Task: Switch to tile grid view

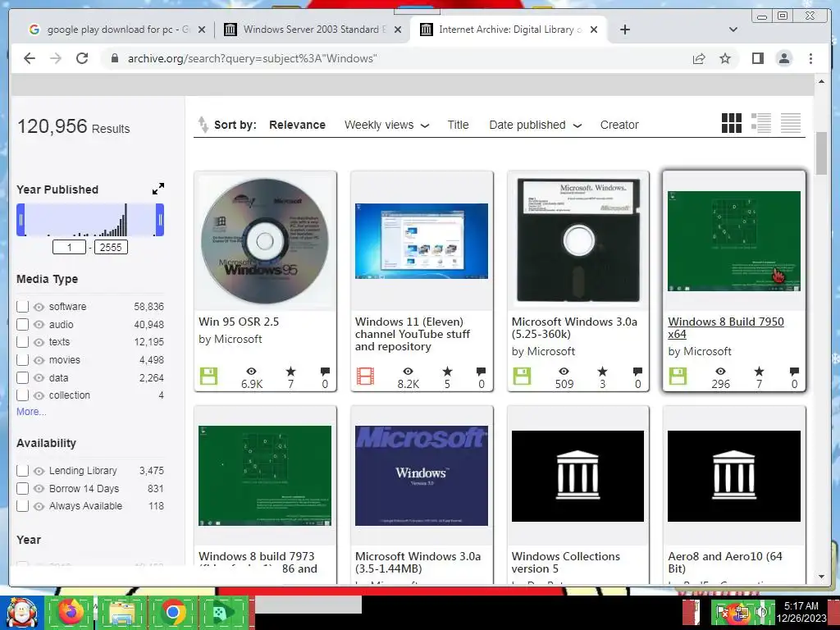Action: coord(731,123)
